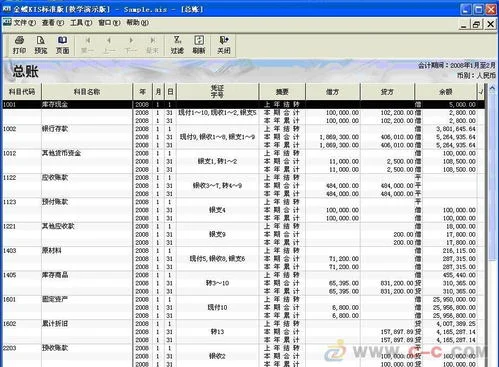Click the 月 column header

[x=158, y=92]
